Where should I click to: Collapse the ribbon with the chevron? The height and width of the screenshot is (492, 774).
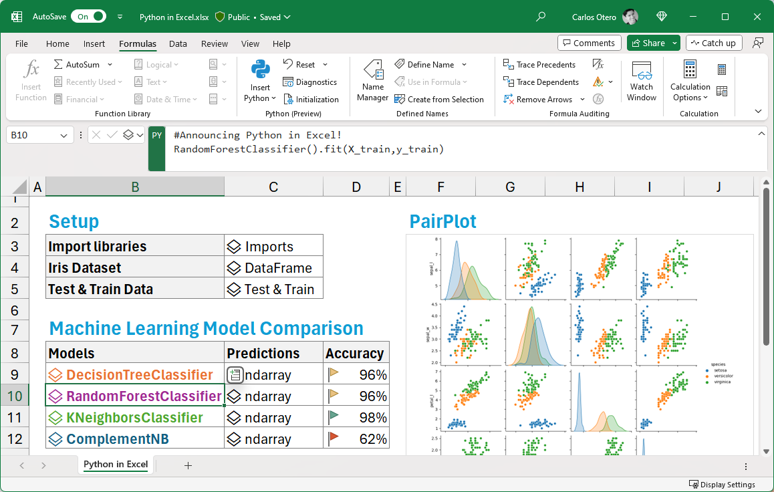[758, 111]
